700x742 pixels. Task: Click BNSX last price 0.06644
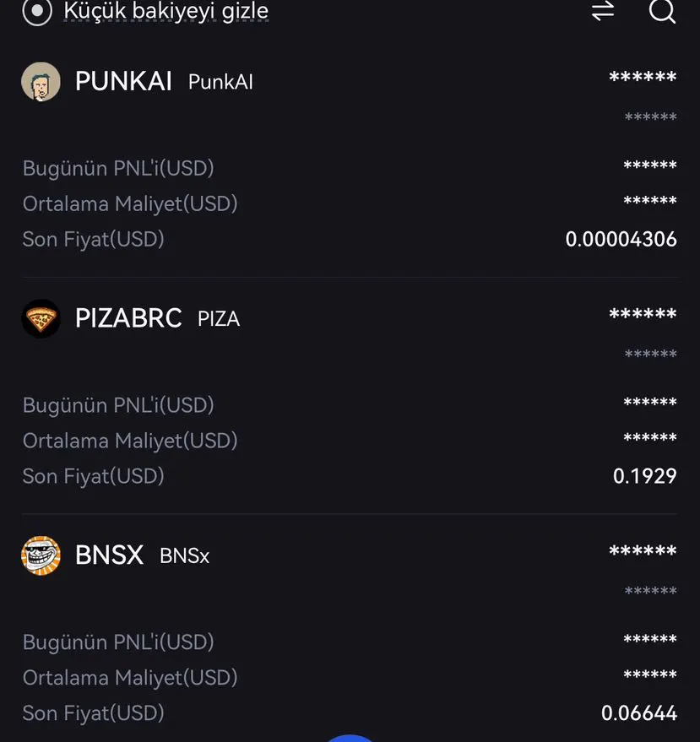pos(638,713)
